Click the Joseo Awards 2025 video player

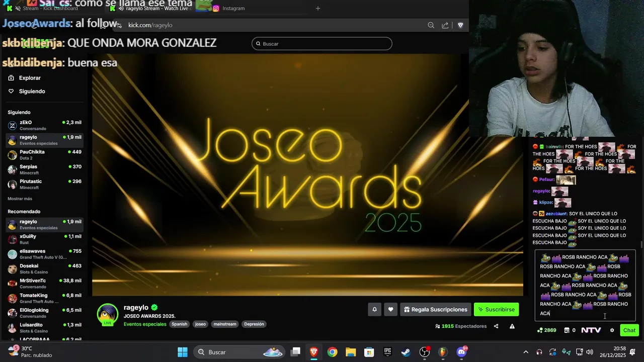307,175
